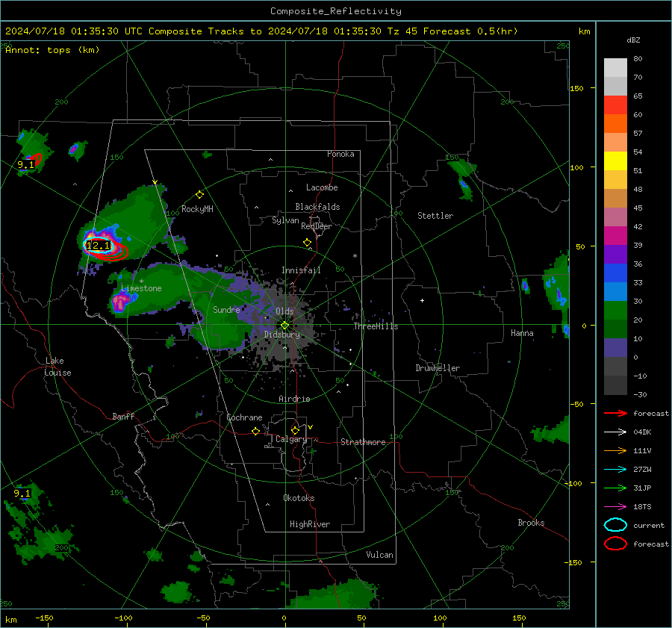The width and height of the screenshot is (672, 628).
Task: Click the Innisfail town label
Action: 301,270
